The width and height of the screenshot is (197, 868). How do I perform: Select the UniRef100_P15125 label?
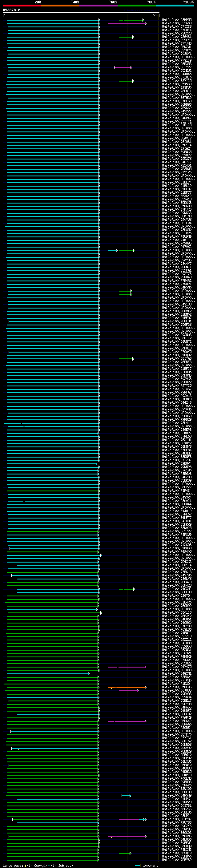[x=176, y=125]
